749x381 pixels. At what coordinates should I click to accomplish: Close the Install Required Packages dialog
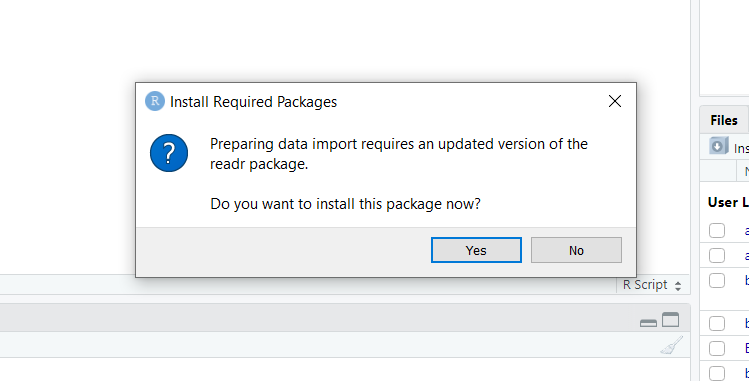(x=615, y=101)
